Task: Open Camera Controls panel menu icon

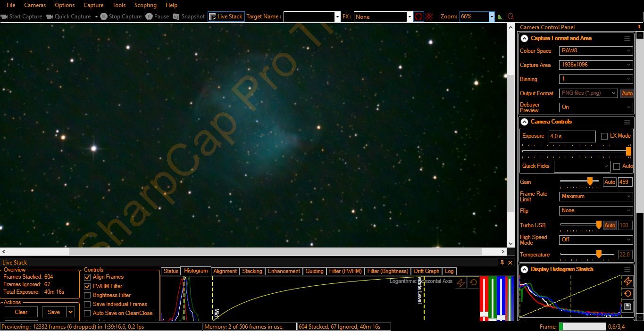Action: [x=627, y=122]
